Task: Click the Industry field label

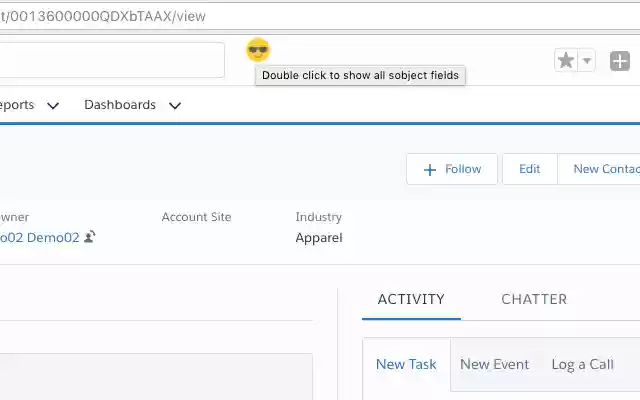Action: 318,217
